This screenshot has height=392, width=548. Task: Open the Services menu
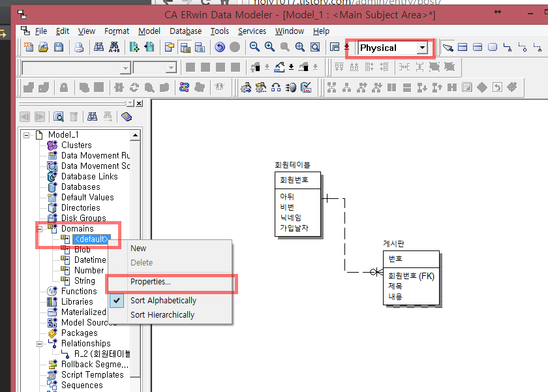pyautogui.click(x=252, y=31)
